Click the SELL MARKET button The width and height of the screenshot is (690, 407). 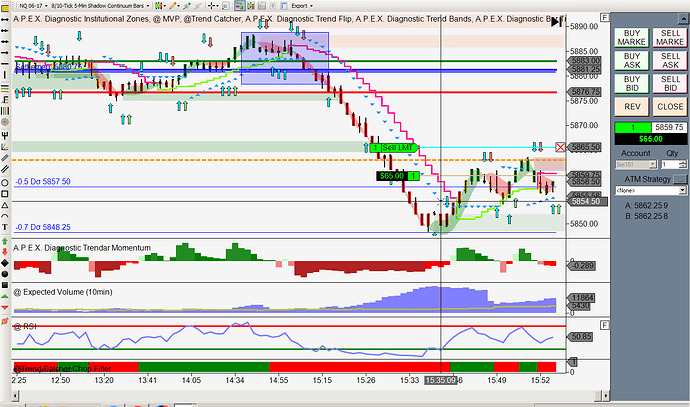click(670, 37)
